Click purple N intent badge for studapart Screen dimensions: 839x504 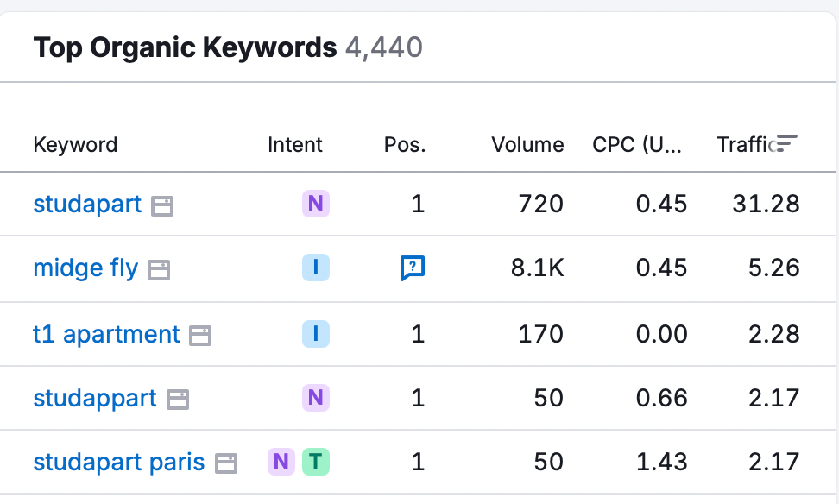(x=315, y=205)
